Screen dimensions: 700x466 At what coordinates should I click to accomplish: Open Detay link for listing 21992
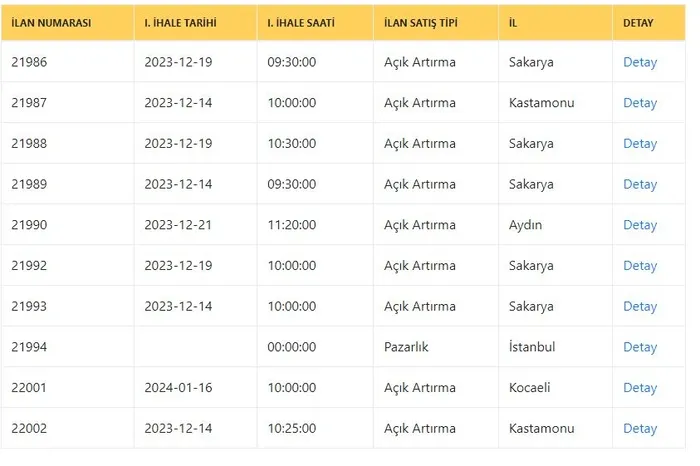pos(640,266)
